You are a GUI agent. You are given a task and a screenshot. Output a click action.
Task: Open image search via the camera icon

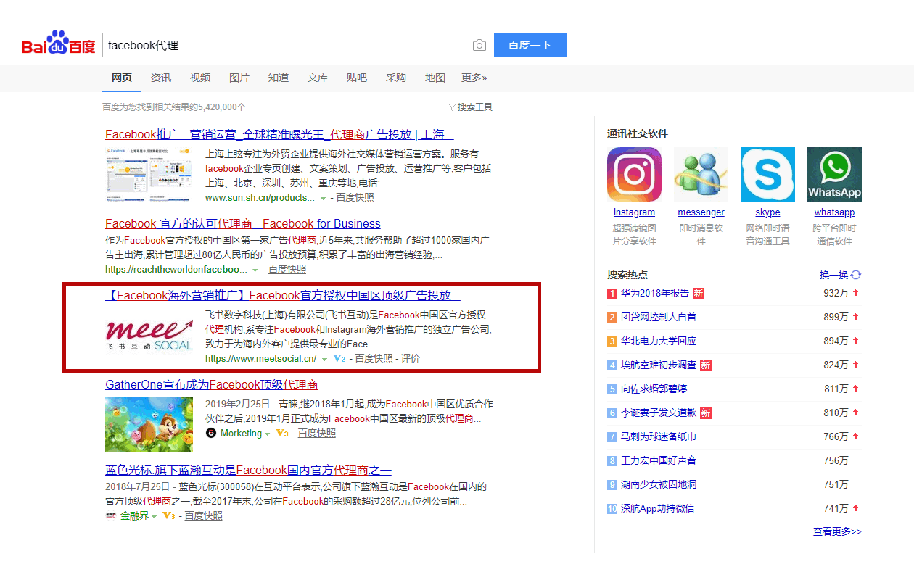[x=479, y=45]
